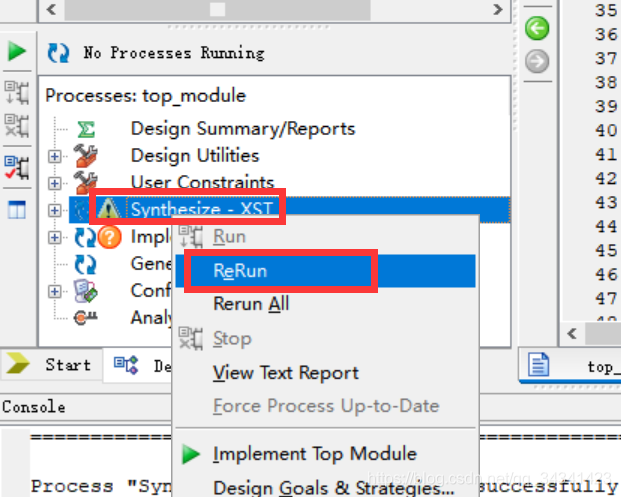Select Design Summary/Reports process item

point(243,129)
